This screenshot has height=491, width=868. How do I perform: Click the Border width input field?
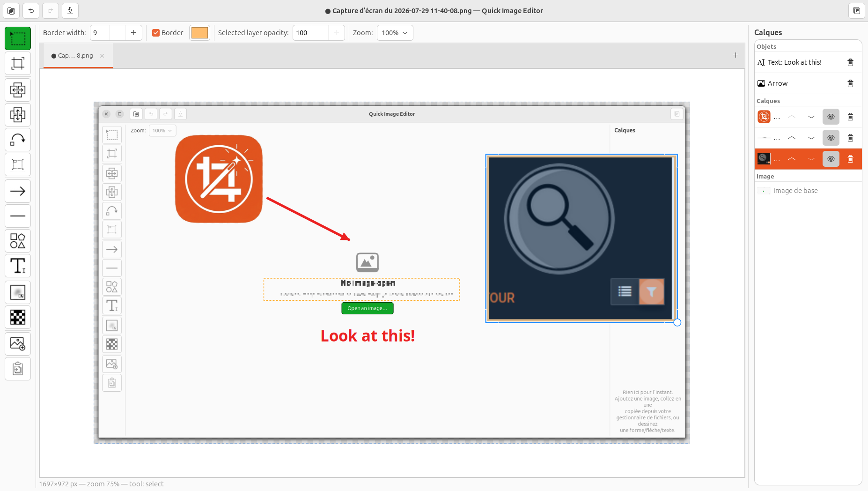100,33
